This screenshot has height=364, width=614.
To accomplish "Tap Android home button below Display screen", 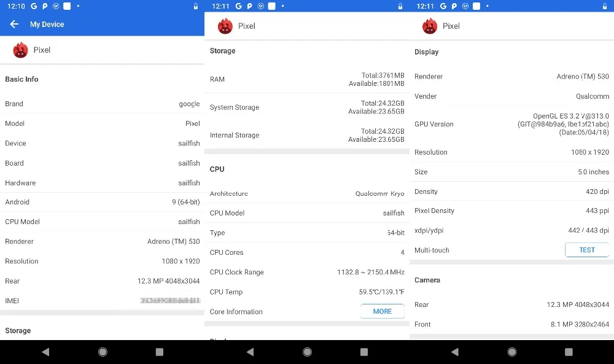I will tap(512, 352).
